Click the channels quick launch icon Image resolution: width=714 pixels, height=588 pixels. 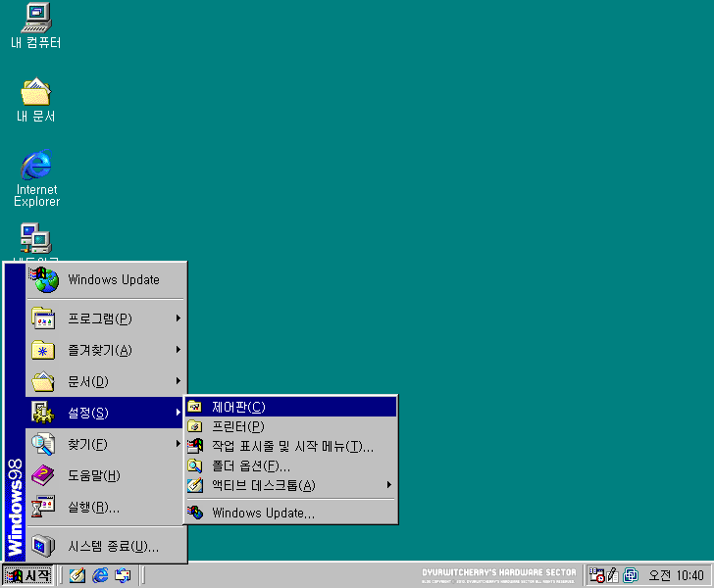click(x=123, y=575)
